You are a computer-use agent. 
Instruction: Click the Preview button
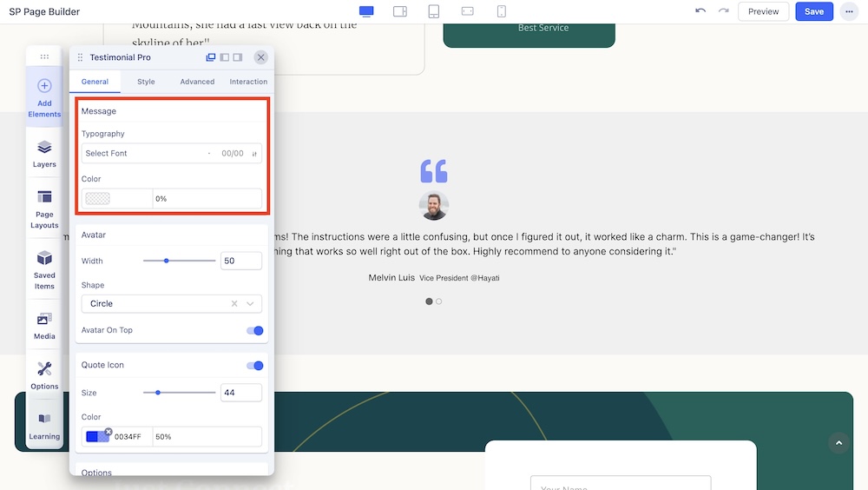click(x=763, y=11)
